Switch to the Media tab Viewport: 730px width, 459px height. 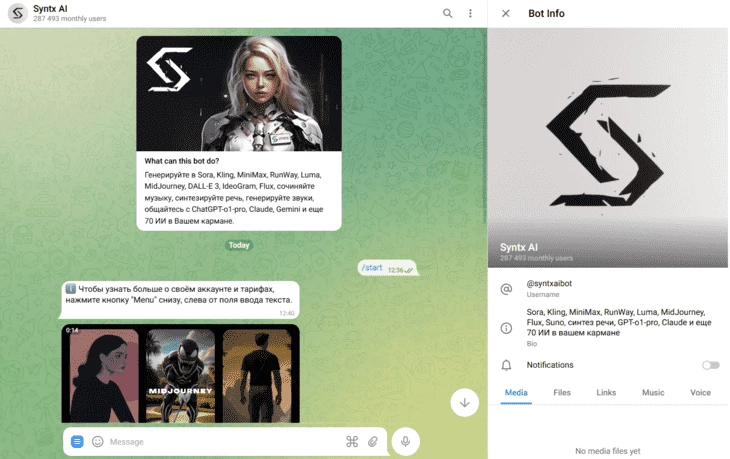pyautogui.click(x=516, y=392)
